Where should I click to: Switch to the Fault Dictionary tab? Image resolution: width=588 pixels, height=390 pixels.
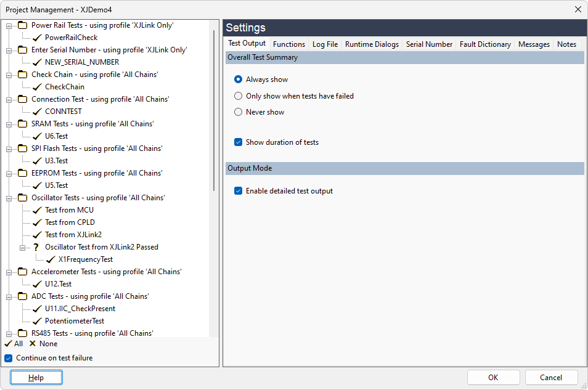click(x=485, y=44)
